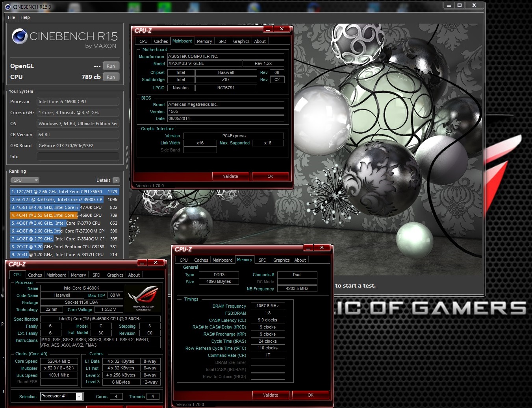Open Graphics tab in bottom-left CPU-Z window
The width and height of the screenshot is (532, 408).
[x=115, y=275]
